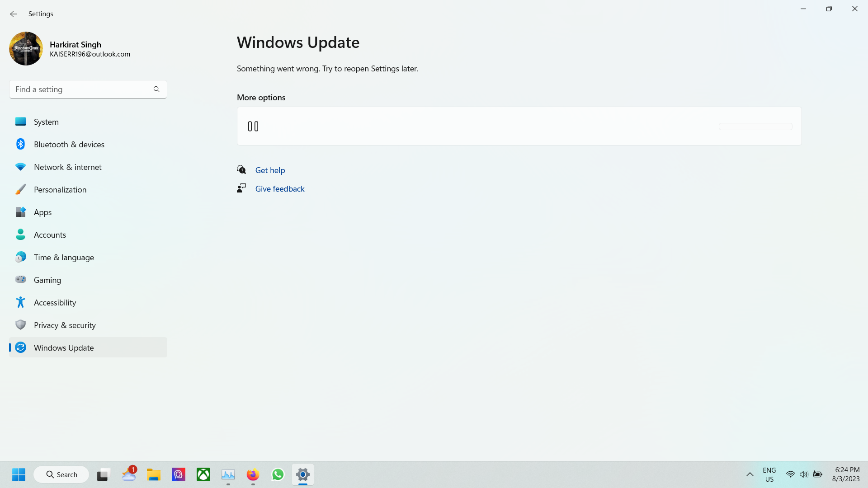868x488 pixels.
Task: Click the Give feedback link
Action: (x=280, y=189)
